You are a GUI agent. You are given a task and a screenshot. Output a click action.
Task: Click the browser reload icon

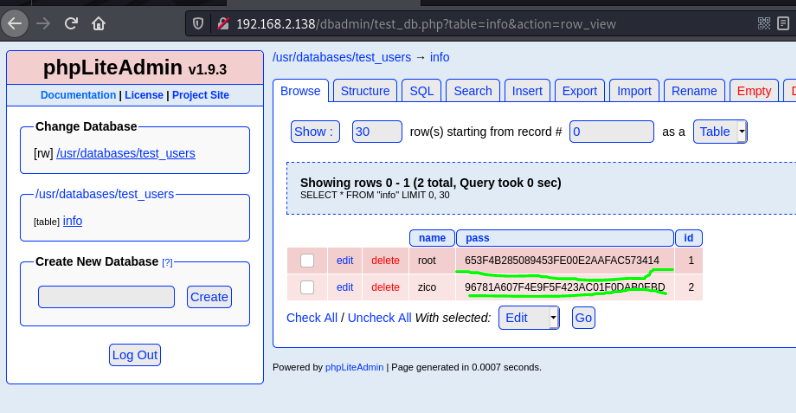point(71,22)
